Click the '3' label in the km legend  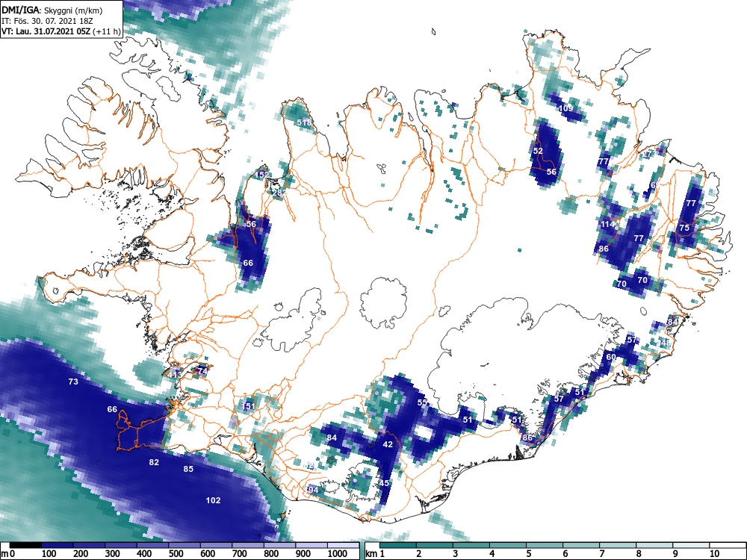[x=456, y=554]
